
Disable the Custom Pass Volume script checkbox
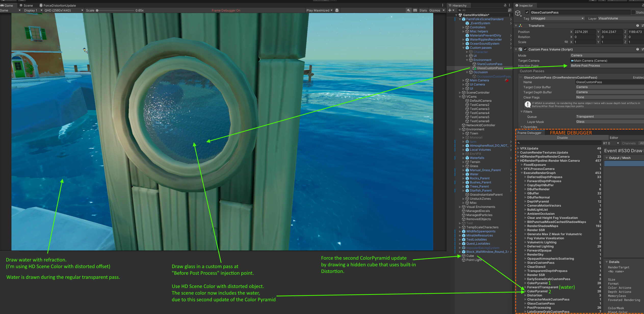point(525,49)
